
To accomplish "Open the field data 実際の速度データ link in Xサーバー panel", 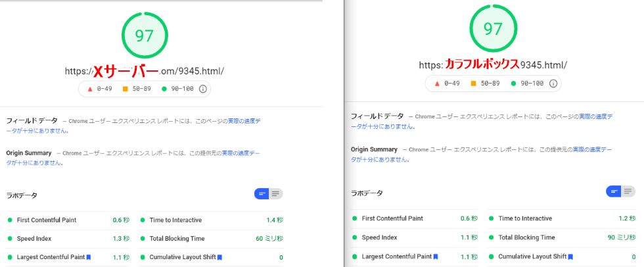I will point(244,121).
